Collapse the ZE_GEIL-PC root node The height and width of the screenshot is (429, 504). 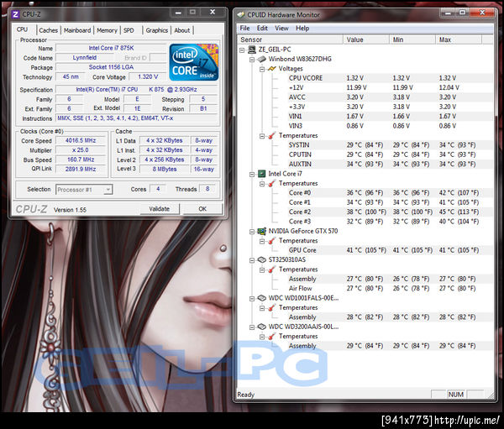pos(242,50)
